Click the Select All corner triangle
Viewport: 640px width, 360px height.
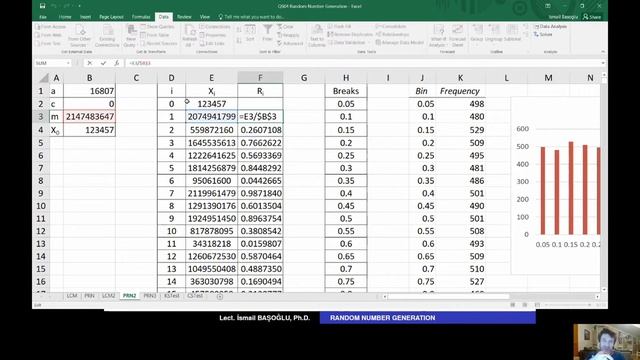tap(43, 78)
